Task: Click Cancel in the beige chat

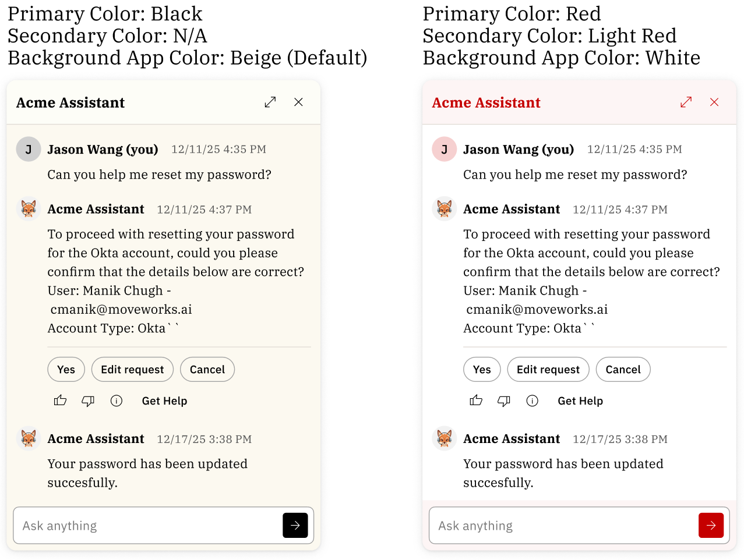Action: (x=207, y=370)
